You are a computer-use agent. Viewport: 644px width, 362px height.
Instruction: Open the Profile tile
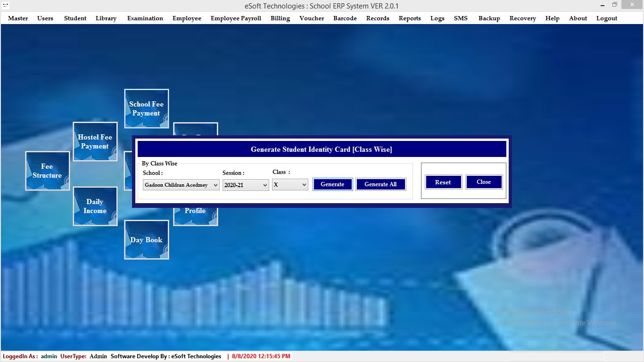click(x=195, y=216)
